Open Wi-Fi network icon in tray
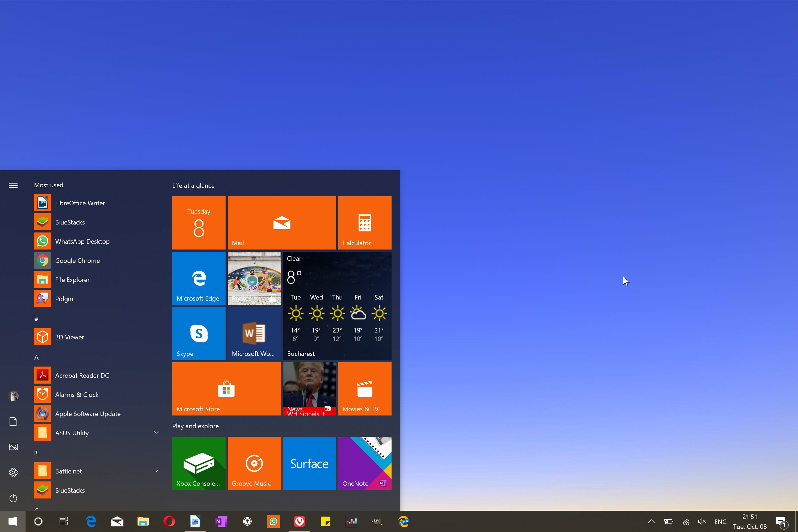798x532 pixels. tap(686, 521)
